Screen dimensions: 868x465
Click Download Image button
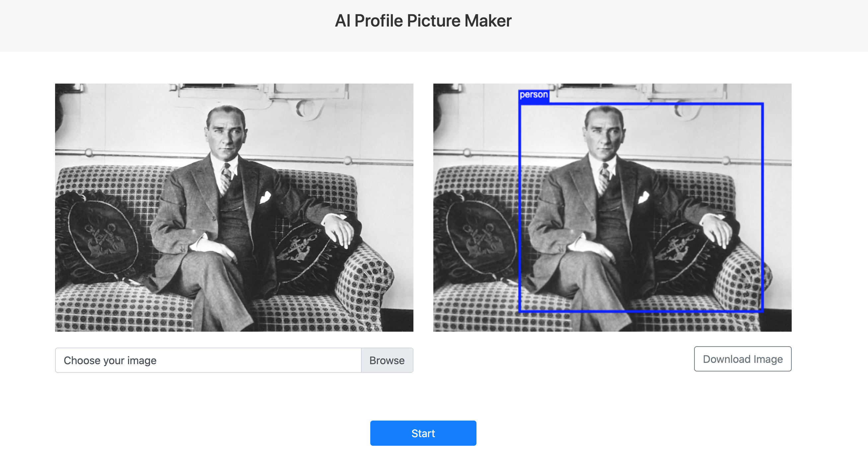[x=743, y=359]
